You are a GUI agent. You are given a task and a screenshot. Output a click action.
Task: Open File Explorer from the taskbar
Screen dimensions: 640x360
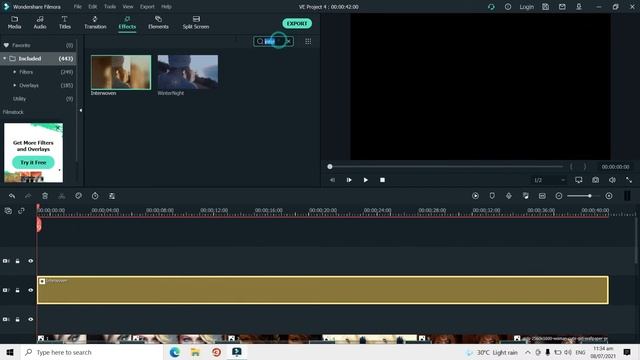pyautogui.click(x=196, y=352)
